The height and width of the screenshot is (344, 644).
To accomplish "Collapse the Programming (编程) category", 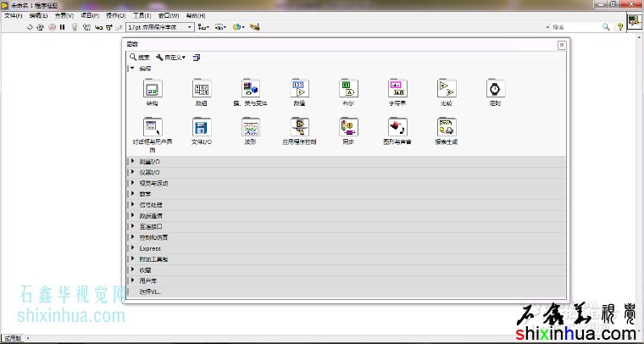I will [132, 68].
